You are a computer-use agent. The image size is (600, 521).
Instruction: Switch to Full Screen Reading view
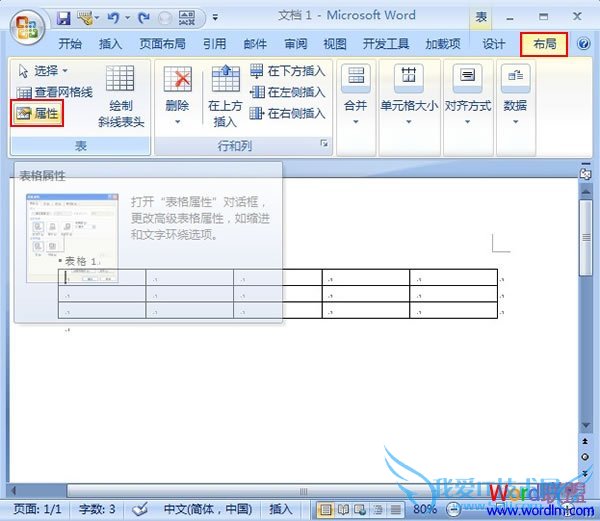tap(343, 510)
